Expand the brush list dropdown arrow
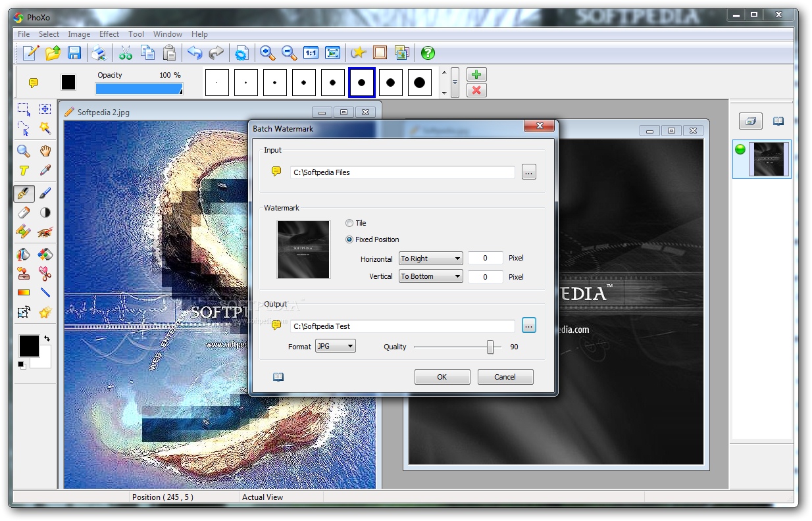The width and height of the screenshot is (812, 521). click(455, 83)
